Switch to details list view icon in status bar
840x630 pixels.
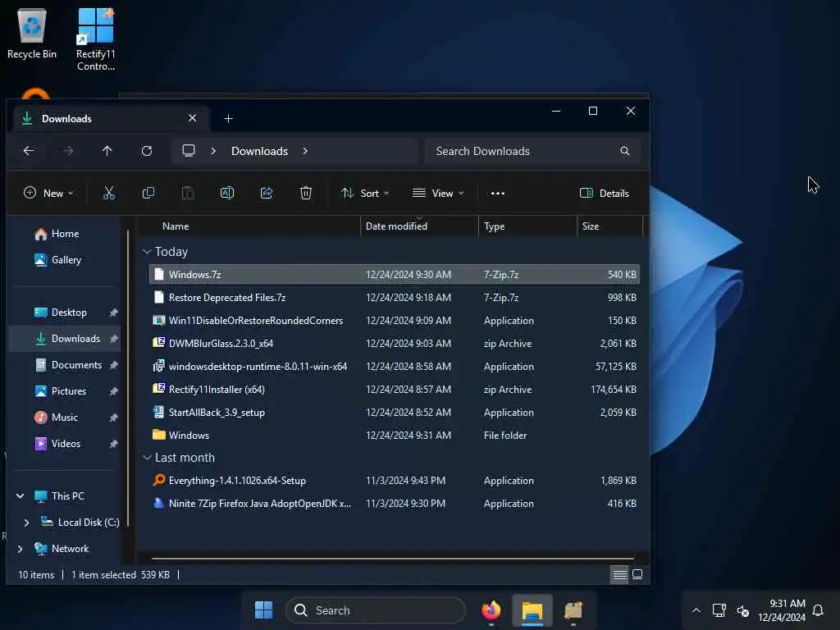[x=619, y=575]
